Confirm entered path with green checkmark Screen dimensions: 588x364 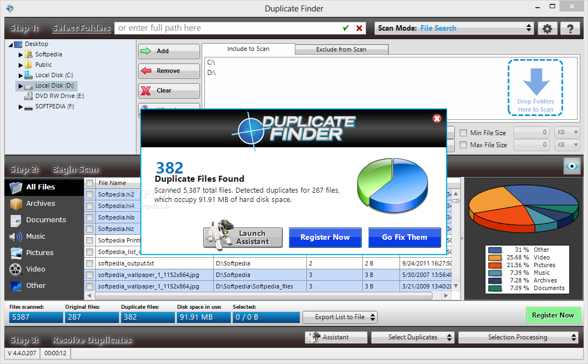point(346,28)
